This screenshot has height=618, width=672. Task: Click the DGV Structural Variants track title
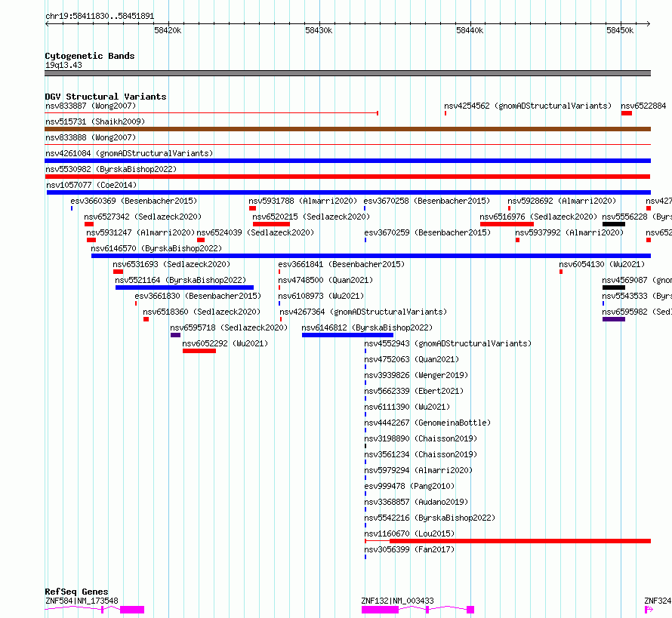(x=106, y=97)
